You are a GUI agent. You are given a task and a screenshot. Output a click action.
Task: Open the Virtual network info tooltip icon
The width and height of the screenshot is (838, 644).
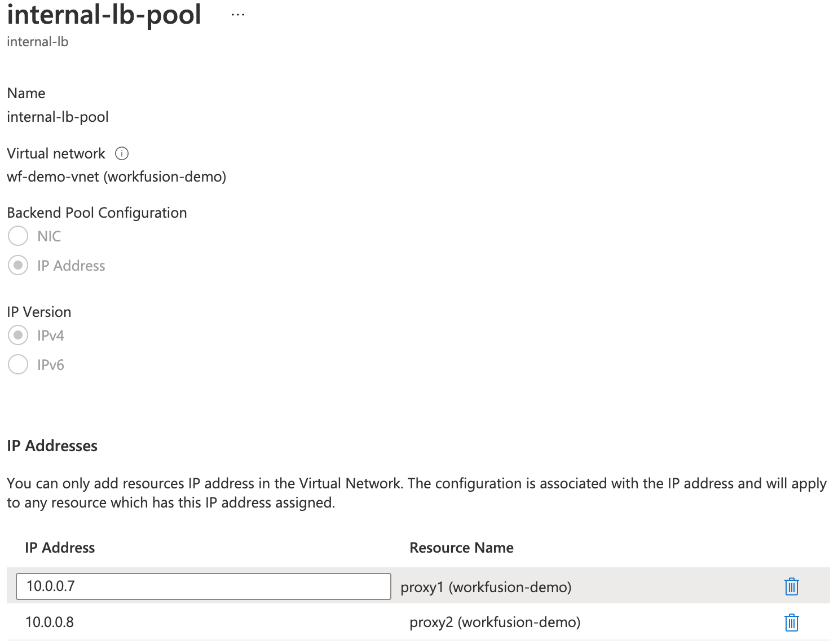point(122,153)
